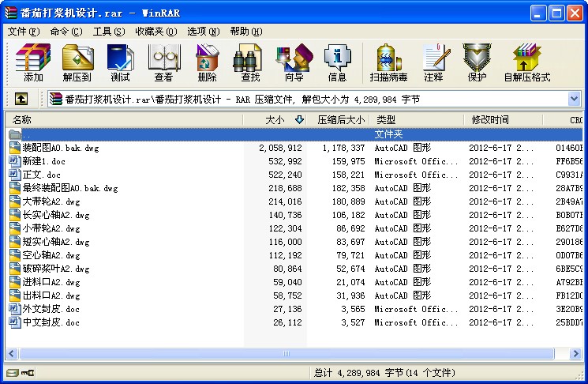Minimize the WinRAR window
Image resolution: width=588 pixels, height=384 pixels.
click(x=538, y=13)
